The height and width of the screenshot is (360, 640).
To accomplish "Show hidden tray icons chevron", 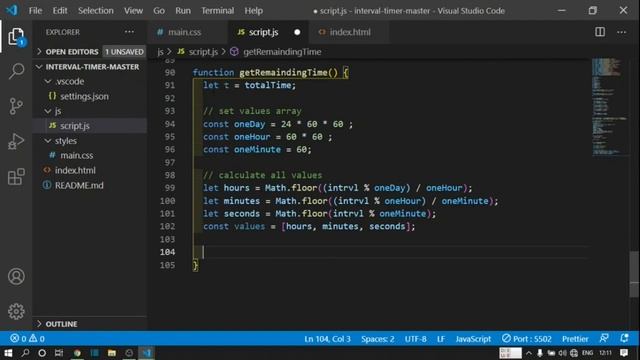I will point(529,353).
